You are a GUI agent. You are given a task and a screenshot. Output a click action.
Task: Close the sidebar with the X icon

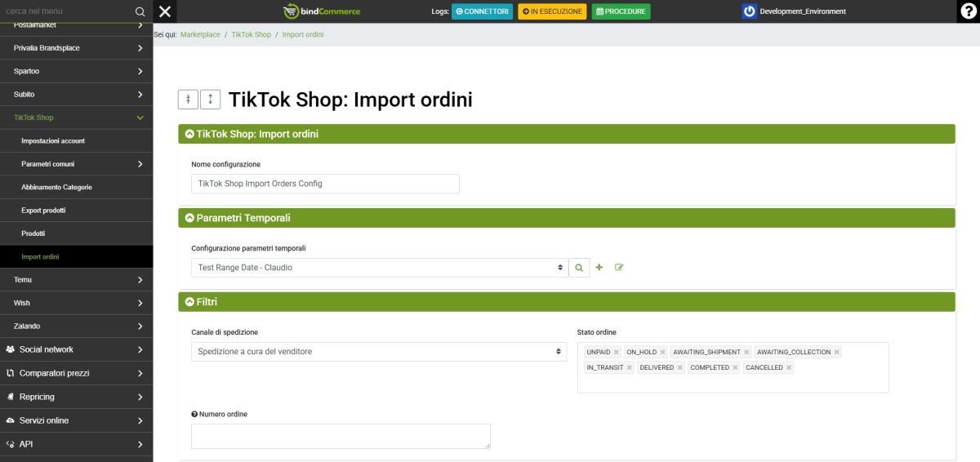pyautogui.click(x=165, y=11)
